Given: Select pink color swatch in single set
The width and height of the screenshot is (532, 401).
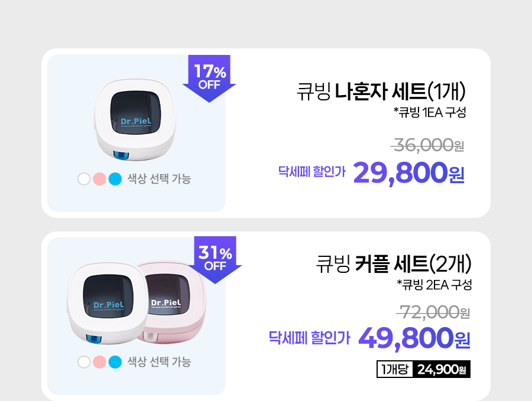Looking at the screenshot, I should [x=99, y=178].
